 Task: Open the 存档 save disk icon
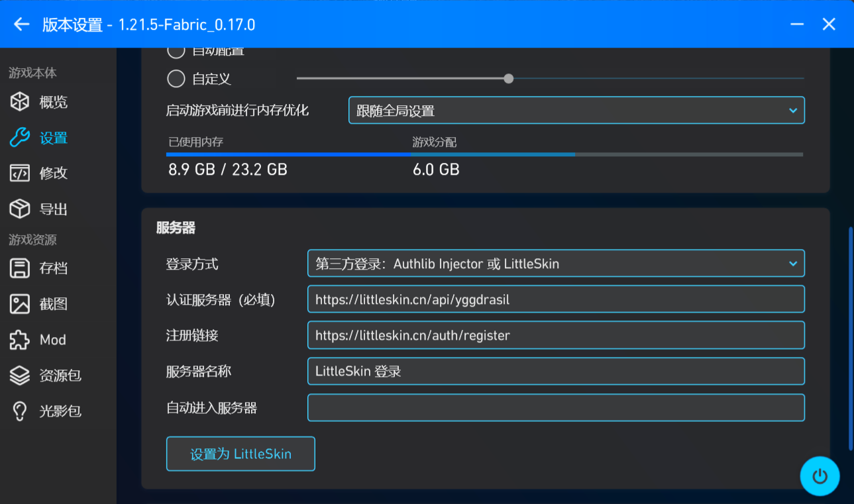19,268
